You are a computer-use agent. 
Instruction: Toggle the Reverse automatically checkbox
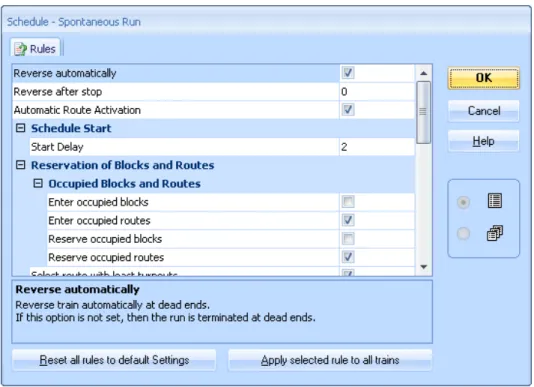[x=348, y=73]
